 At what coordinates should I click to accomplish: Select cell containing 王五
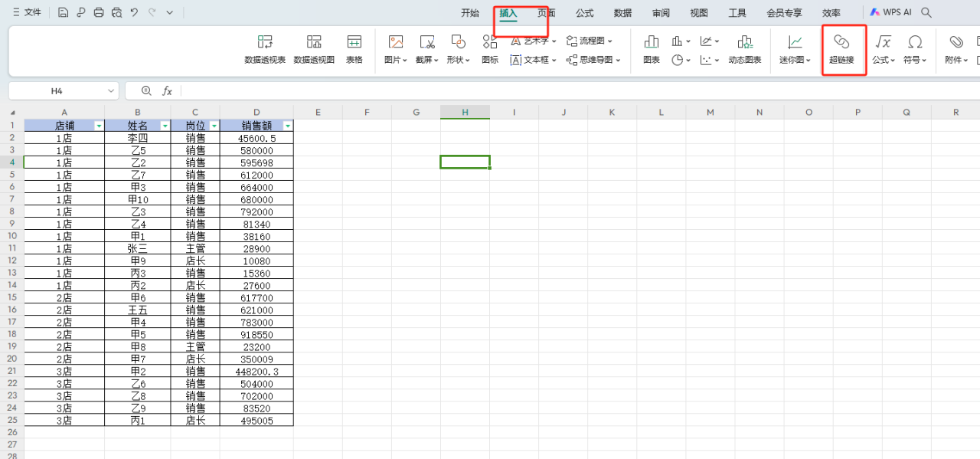tap(138, 310)
